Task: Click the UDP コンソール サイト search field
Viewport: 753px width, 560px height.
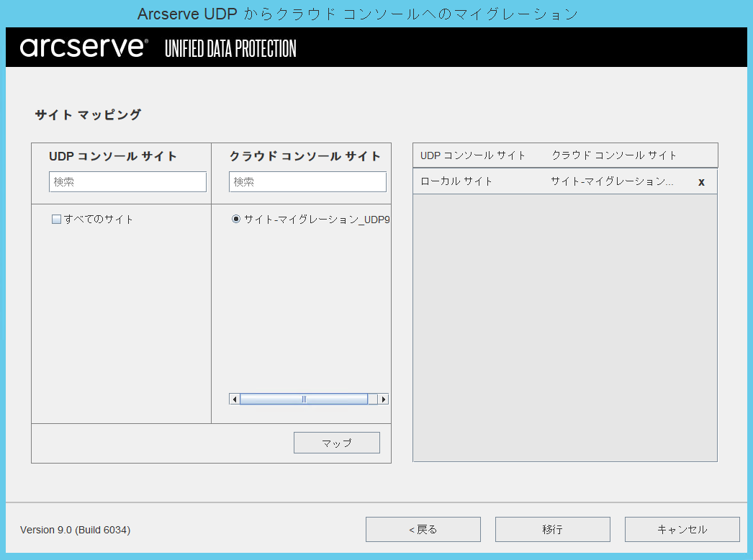Action: [127, 182]
